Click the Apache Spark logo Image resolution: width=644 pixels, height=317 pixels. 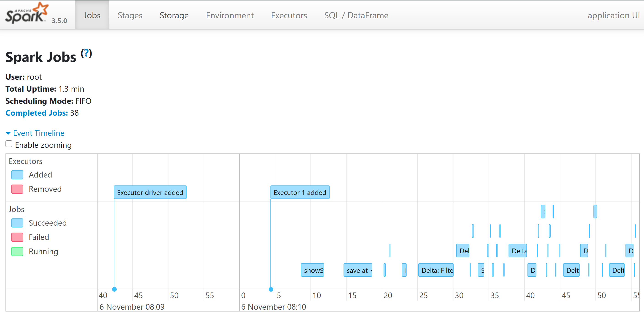(27, 13)
